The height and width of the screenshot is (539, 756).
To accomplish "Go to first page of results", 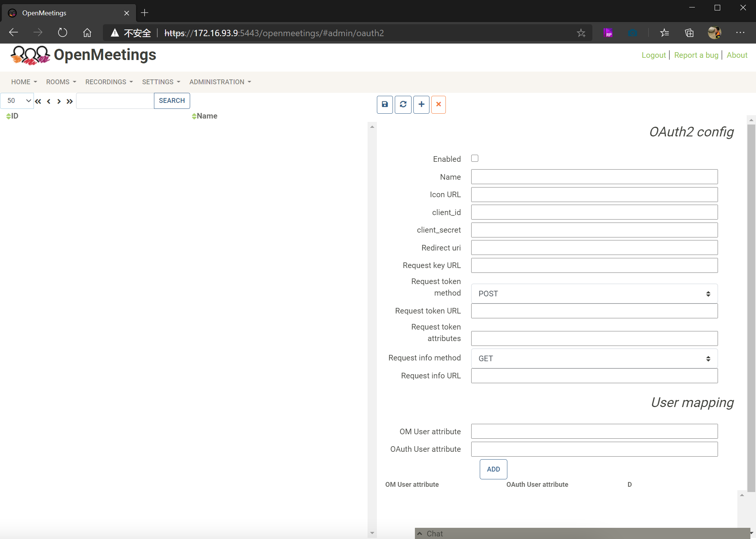I will pos(38,101).
